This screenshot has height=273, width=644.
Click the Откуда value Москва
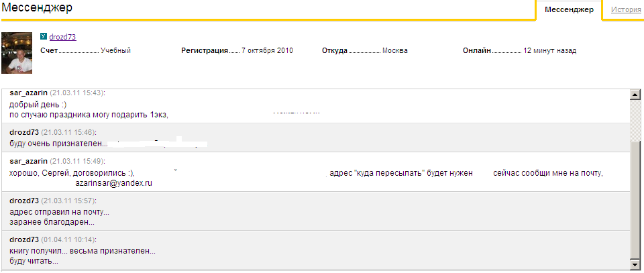point(394,50)
